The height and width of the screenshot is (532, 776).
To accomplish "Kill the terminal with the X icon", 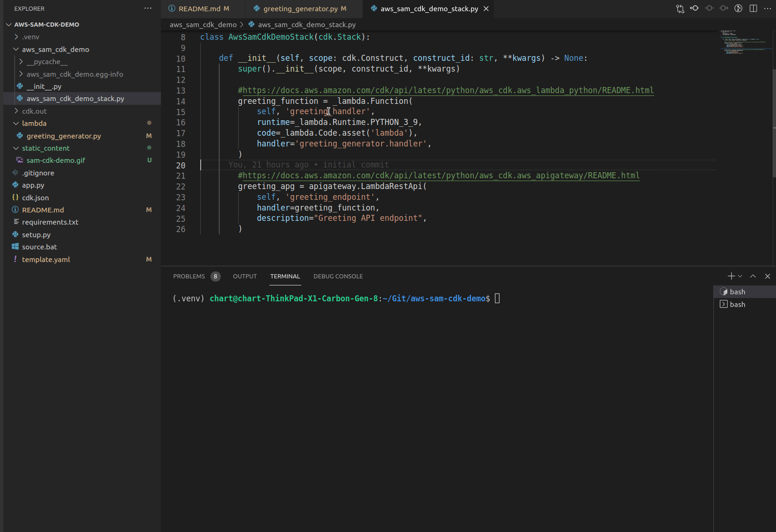I will coord(768,276).
